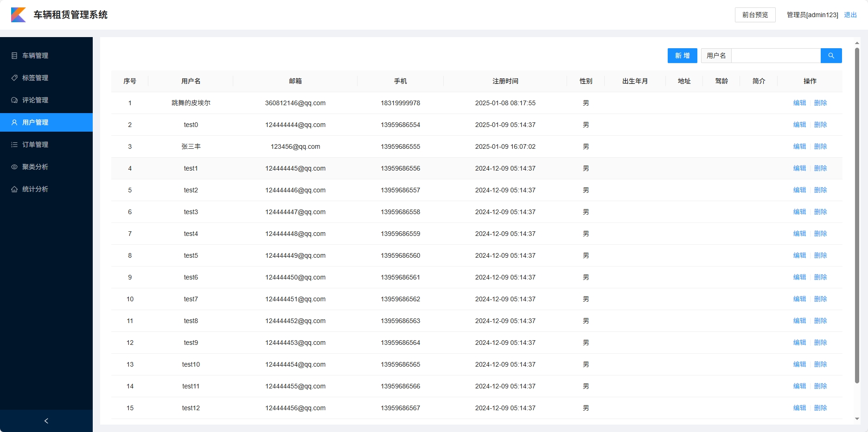Delete user test6
Screen dimensions: 868x432
[x=820, y=277]
